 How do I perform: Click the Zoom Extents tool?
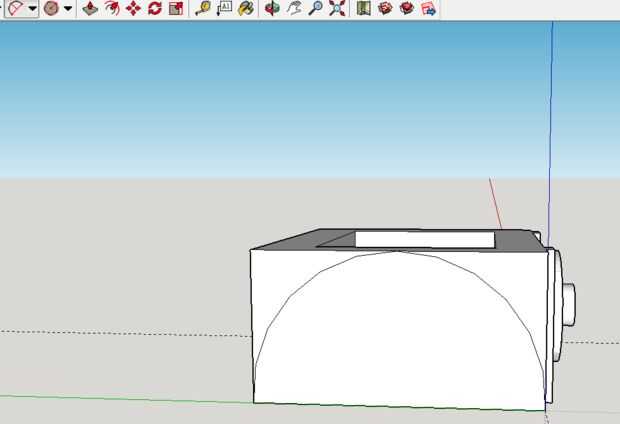337,8
